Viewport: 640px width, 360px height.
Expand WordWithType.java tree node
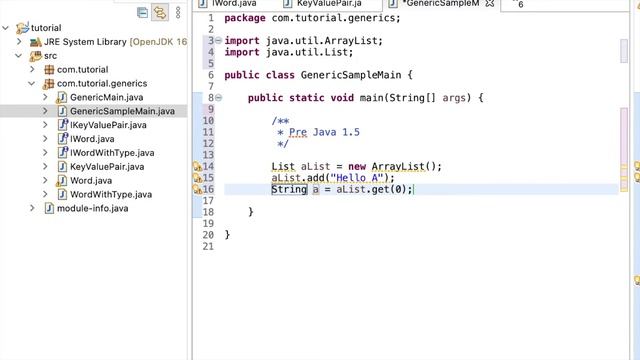coord(45,194)
